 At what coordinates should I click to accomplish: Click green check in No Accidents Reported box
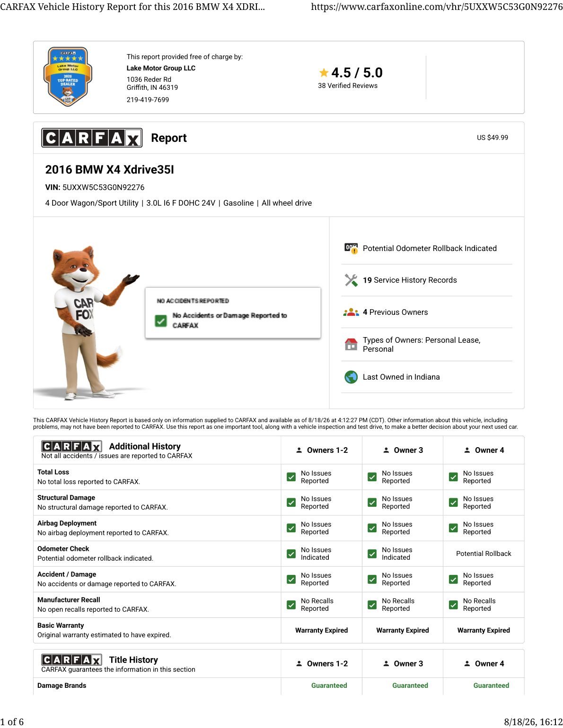[161, 321]
